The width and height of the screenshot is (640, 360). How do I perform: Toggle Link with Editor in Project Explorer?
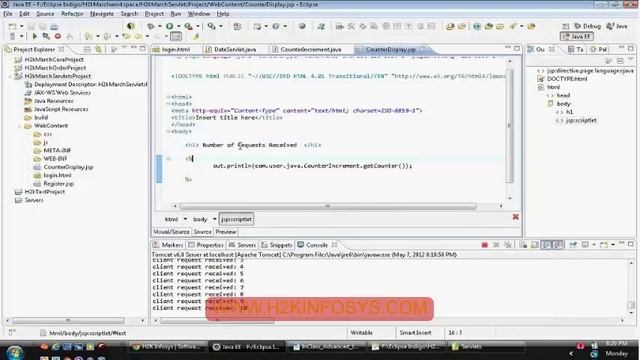[x=98, y=49]
